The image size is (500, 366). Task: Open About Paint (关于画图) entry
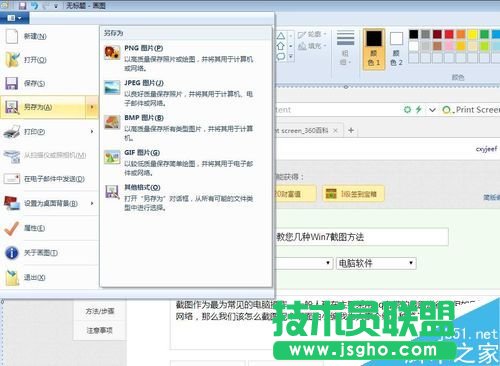(x=50, y=253)
